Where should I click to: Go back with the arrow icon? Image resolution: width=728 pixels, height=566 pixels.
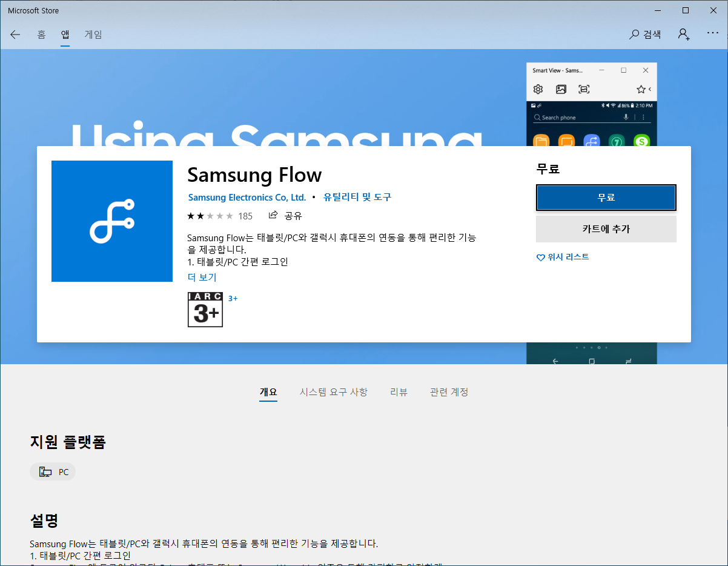(15, 35)
